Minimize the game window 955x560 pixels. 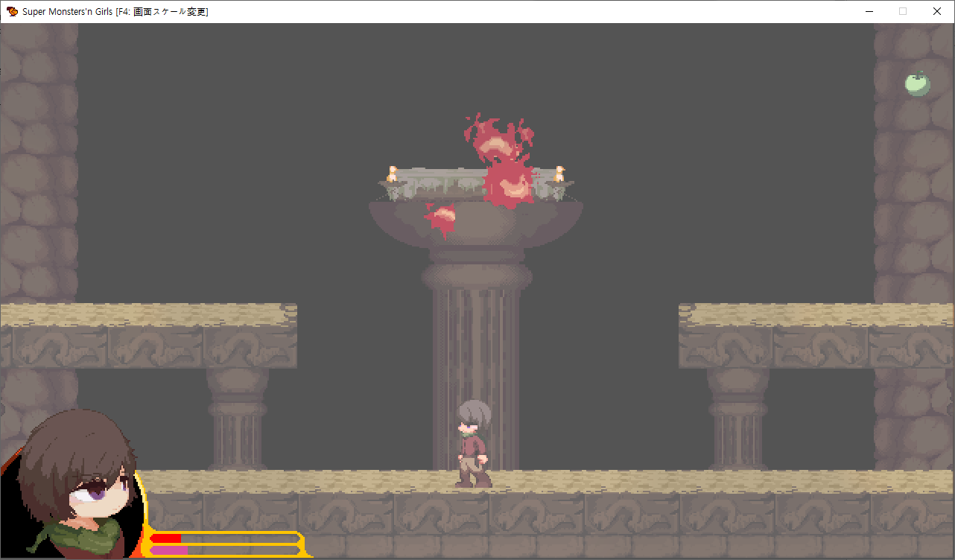click(869, 11)
